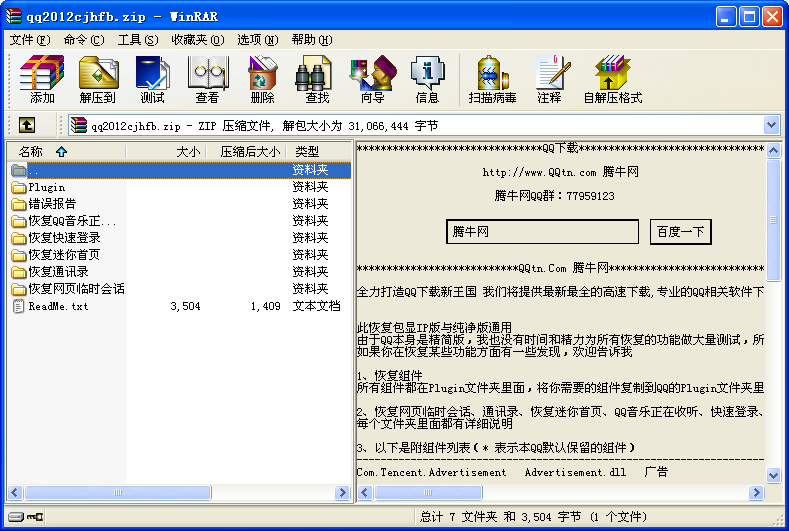Screen dimensions: 789x531
Task: Click the ReadMe.txt size value 3,504
Action: [185, 306]
